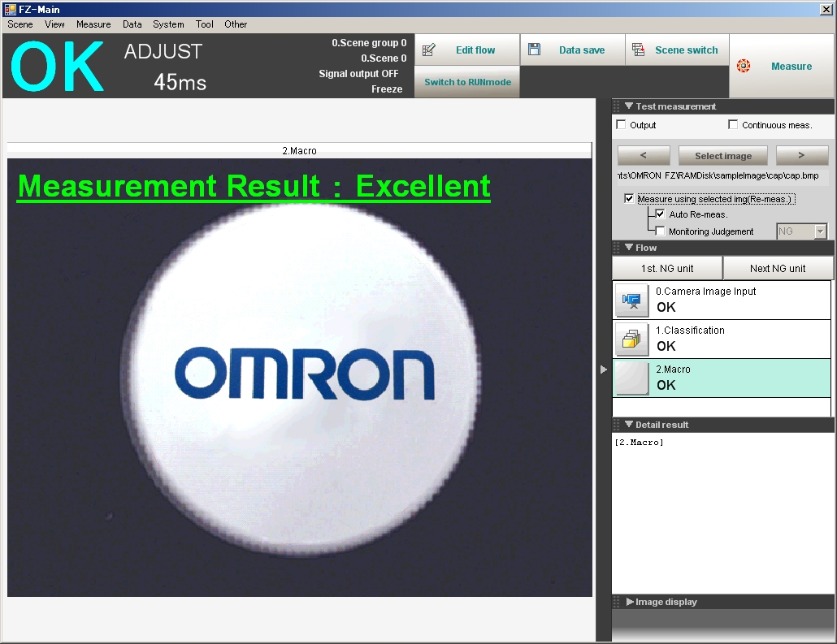
Task: Toggle Auto Re-meas. checkbox
Action: [660, 214]
